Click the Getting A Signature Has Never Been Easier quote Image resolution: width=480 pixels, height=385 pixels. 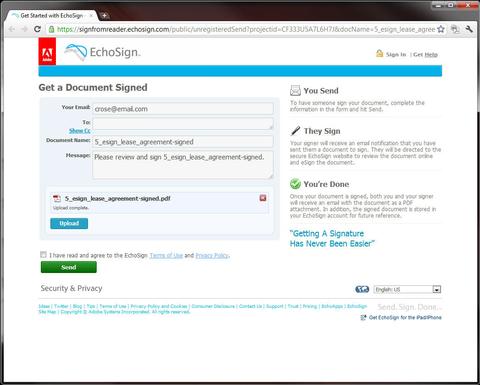[332, 238]
